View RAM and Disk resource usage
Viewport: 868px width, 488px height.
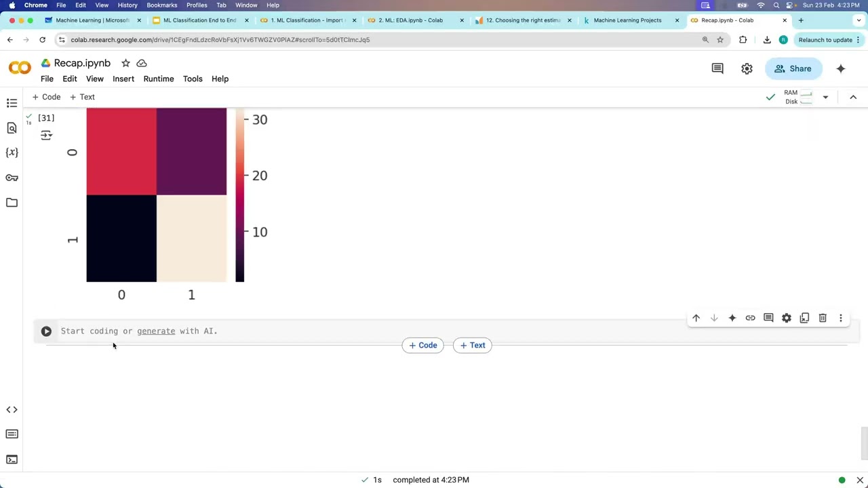click(x=798, y=97)
